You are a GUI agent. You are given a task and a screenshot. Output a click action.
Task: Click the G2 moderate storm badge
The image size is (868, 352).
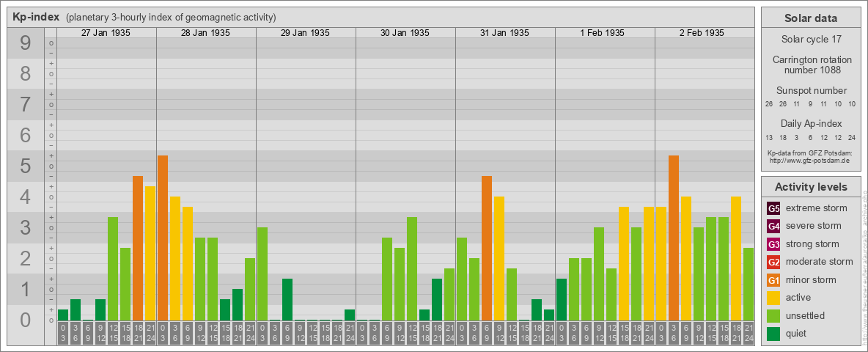[773, 262]
